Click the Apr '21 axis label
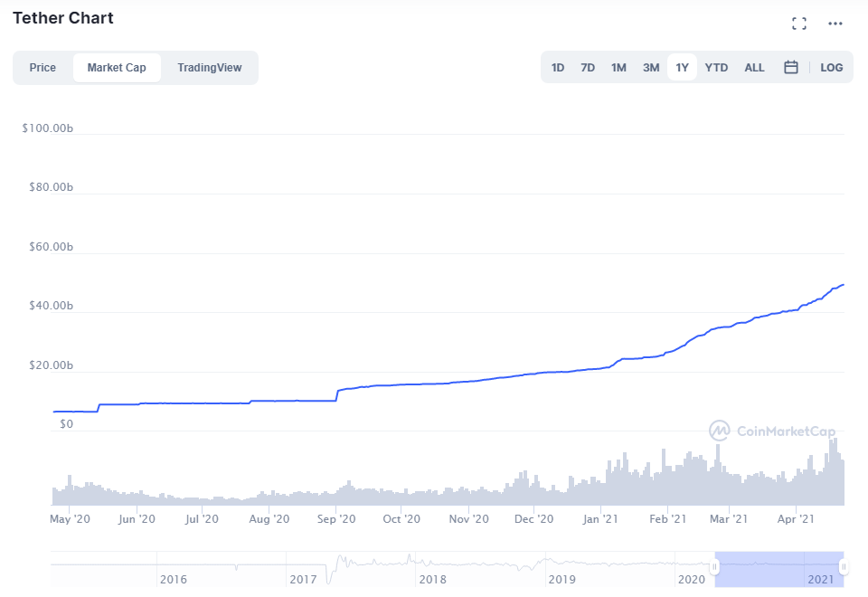The height and width of the screenshot is (597, 868). [x=796, y=519]
